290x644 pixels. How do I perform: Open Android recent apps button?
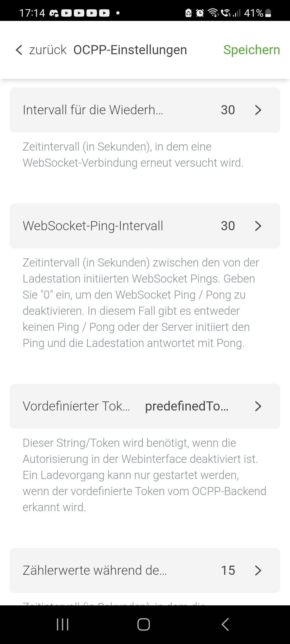(63, 624)
